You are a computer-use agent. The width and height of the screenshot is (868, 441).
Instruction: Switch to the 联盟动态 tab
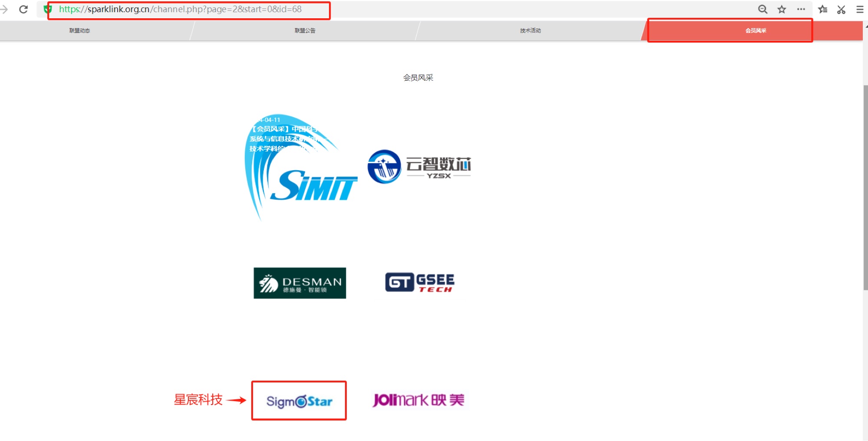(x=79, y=30)
